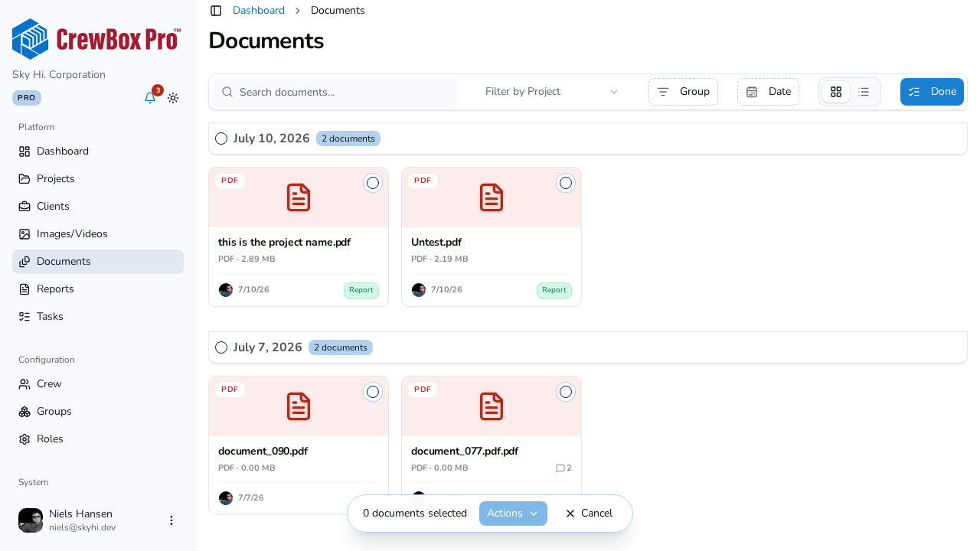This screenshot has width=980, height=551.
Task: Click the Sky Hi. Corporation name
Action: click(x=59, y=75)
